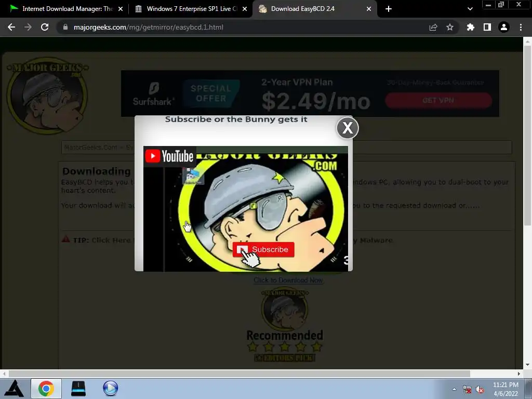Close the Download EasyBCD 2.4 tab
532x399 pixels.
coord(369,9)
